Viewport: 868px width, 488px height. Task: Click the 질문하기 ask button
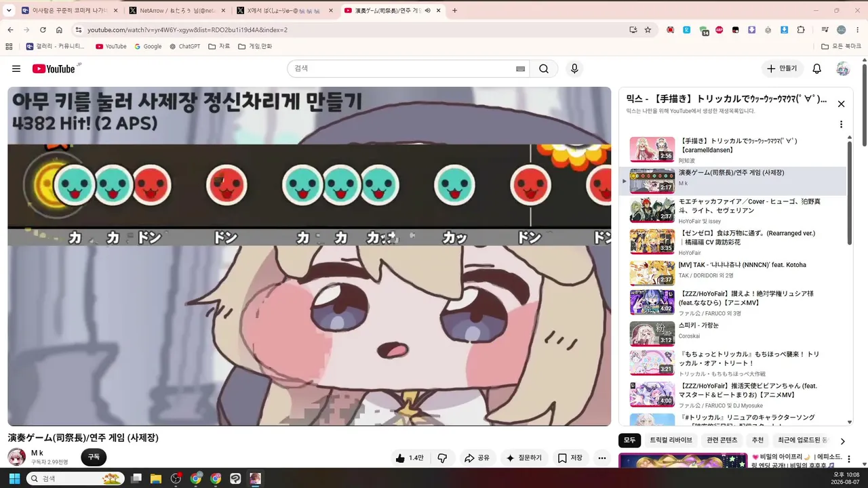(524, 458)
